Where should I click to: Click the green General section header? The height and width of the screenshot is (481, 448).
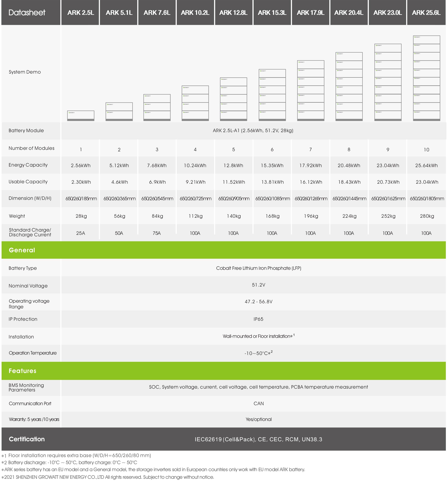22,250
